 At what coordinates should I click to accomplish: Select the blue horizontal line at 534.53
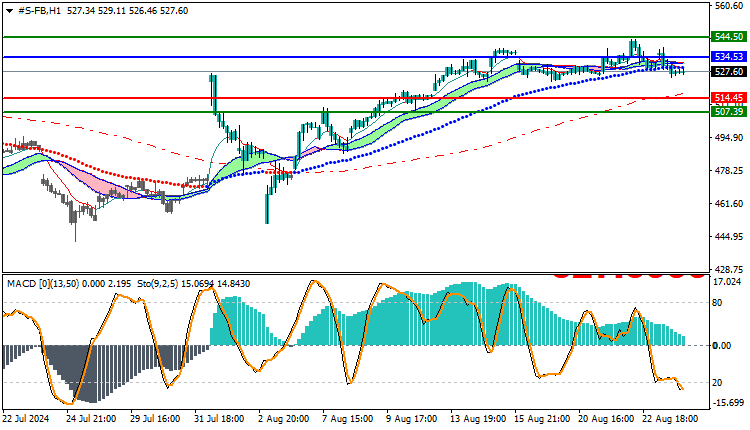(x=355, y=57)
